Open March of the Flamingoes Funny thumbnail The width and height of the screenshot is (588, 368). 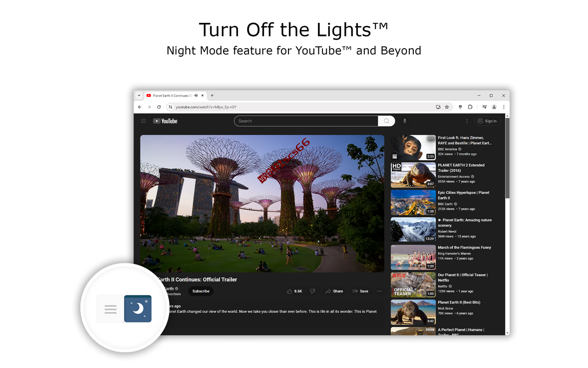[x=413, y=257]
